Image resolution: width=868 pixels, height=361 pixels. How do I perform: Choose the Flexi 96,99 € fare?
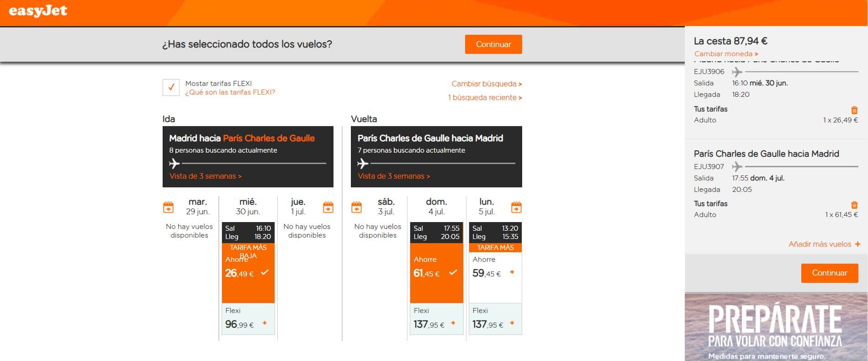(248, 319)
